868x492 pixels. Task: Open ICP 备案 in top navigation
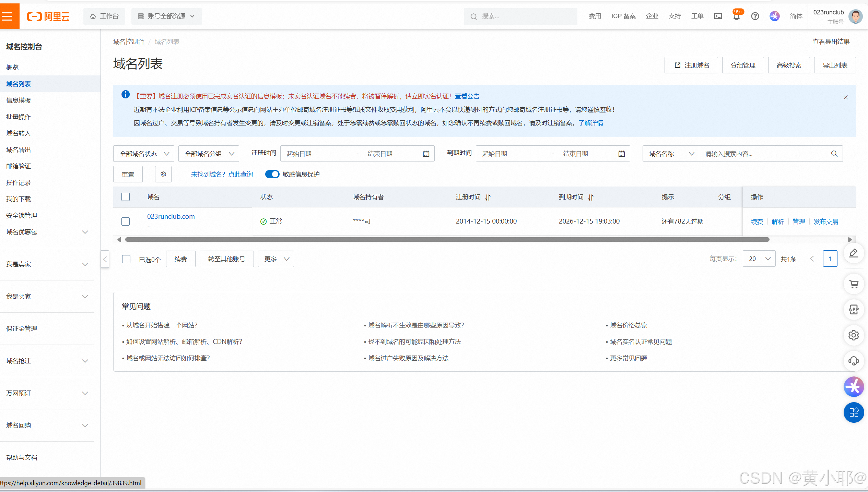(x=623, y=16)
